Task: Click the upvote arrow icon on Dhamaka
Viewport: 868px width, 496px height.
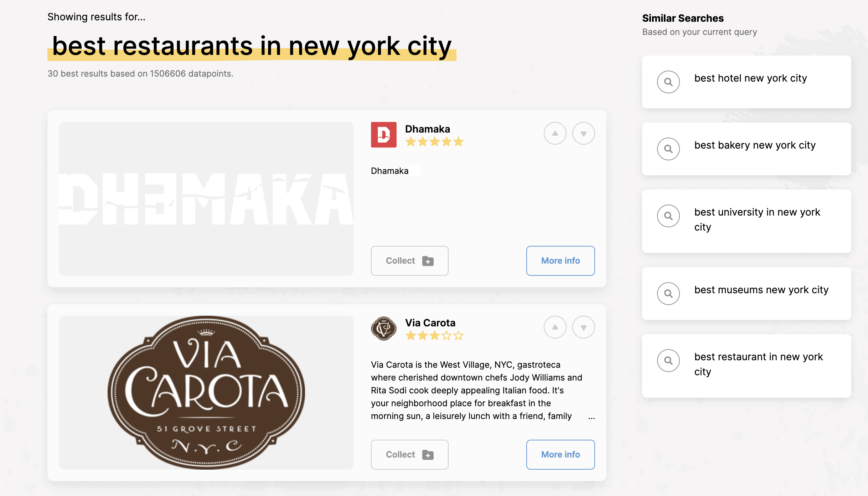Action: pos(554,133)
